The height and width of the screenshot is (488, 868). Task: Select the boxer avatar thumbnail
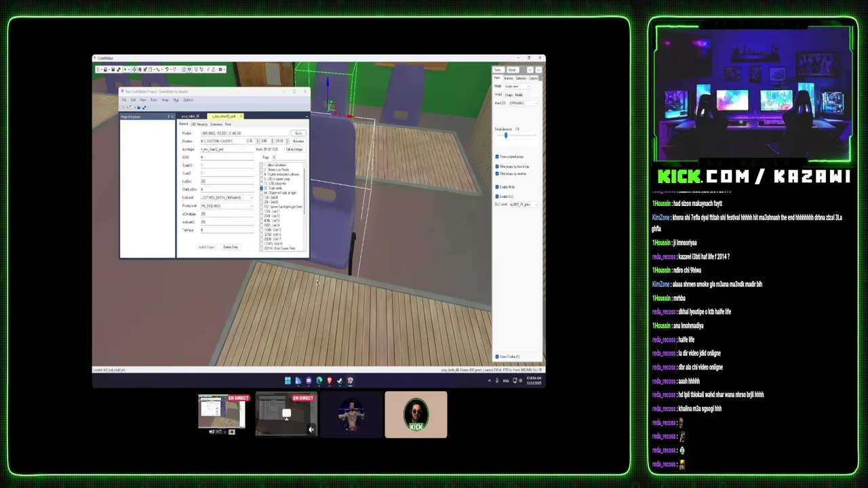click(351, 415)
